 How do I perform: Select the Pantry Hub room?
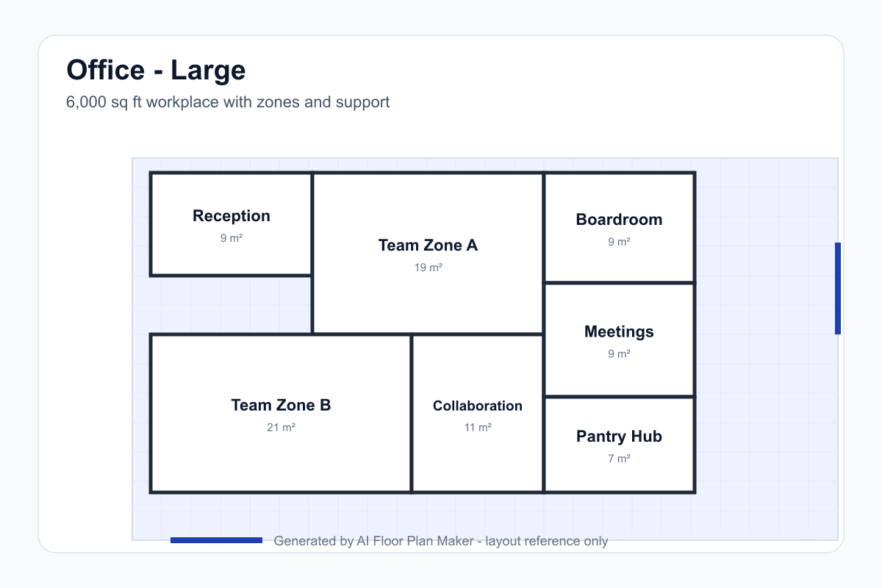(619, 445)
